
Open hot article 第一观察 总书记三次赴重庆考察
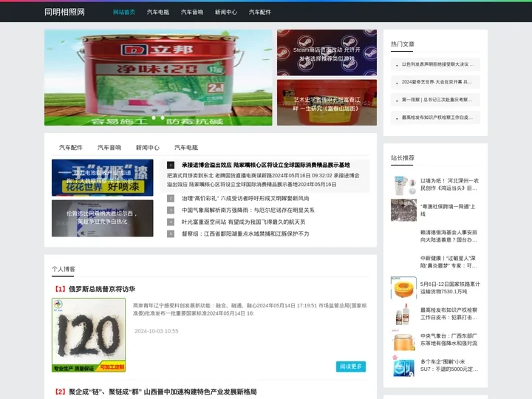click(435, 100)
